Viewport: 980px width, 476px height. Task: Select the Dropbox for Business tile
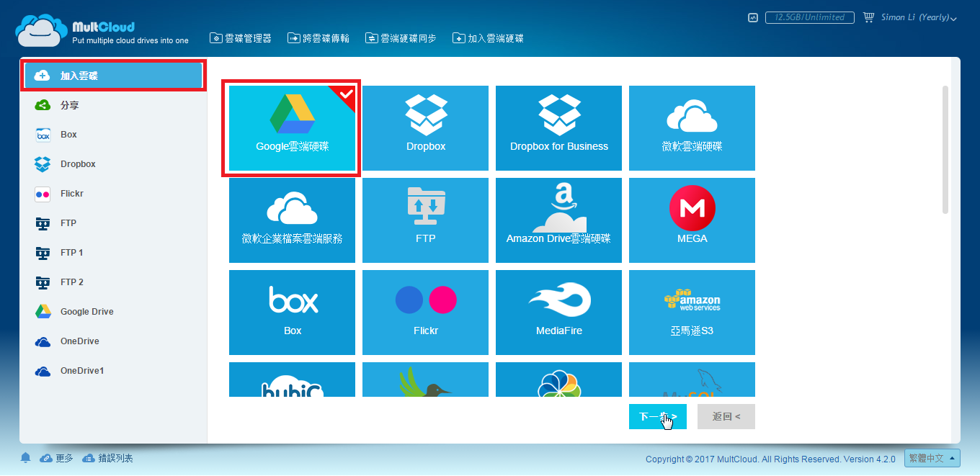pyautogui.click(x=558, y=128)
